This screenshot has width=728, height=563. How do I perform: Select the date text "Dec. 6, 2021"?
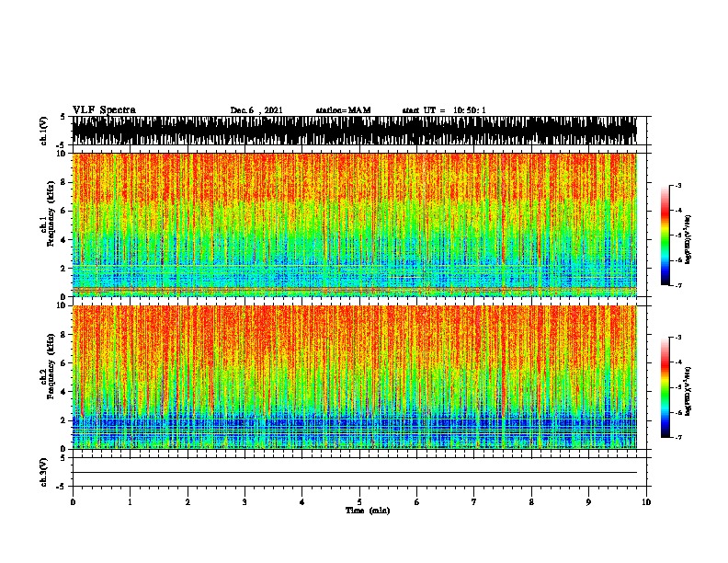tap(256, 110)
